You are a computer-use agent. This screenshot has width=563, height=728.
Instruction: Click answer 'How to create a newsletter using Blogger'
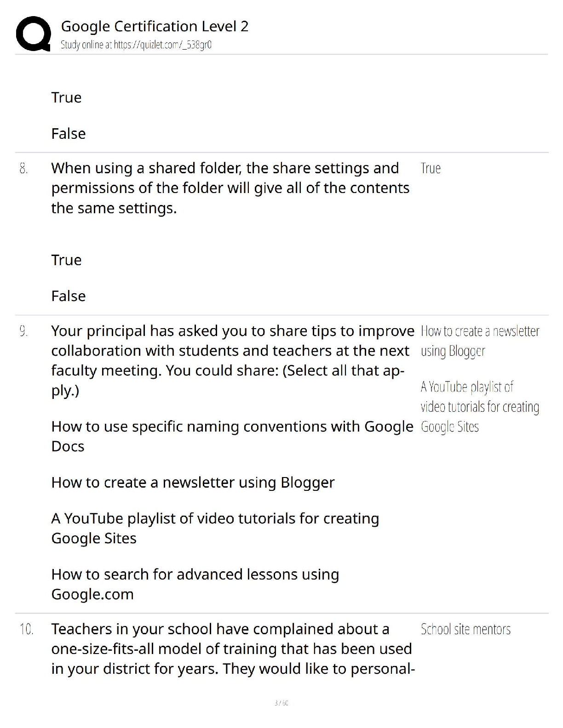click(x=480, y=341)
